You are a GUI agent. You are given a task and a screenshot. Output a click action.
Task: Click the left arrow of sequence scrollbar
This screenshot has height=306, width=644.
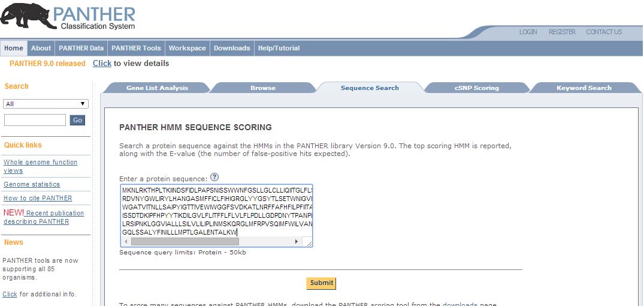pos(126,241)
